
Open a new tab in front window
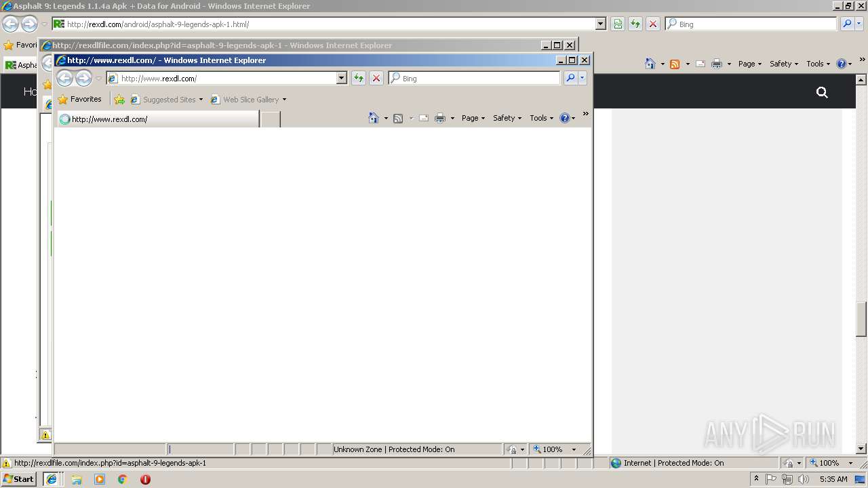(x=271, y=119)
